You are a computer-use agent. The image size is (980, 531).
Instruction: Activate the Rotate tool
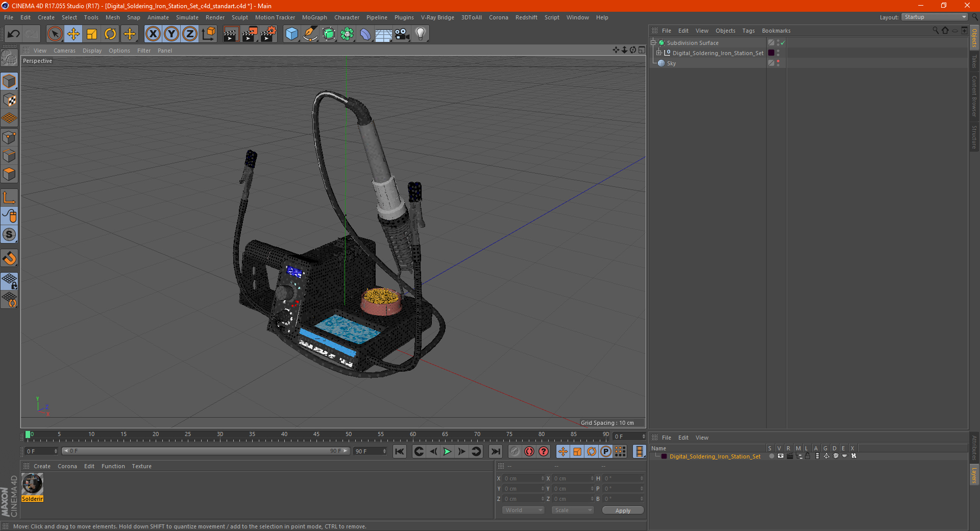pos(110,34)
